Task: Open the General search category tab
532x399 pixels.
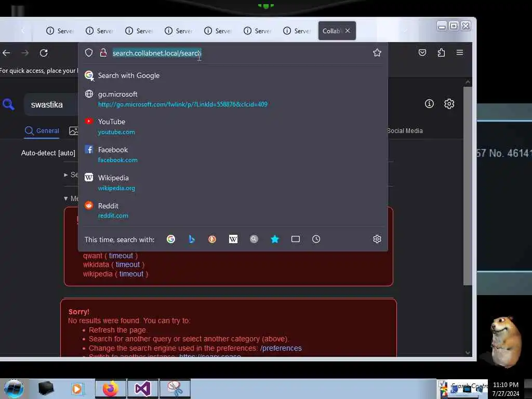Action: click(x=43, y=131)
